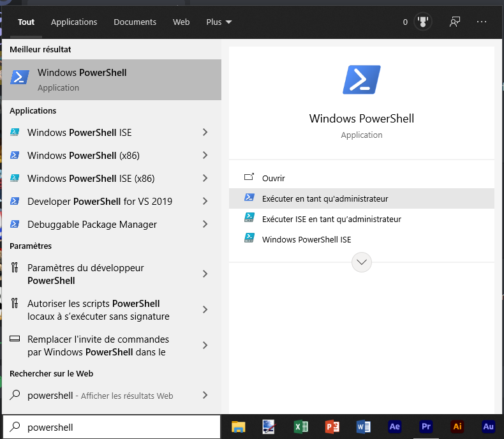The width and height of the screenshot is (504, 439).
Task: Open Illustrator from taskbar
Action: [x=457, y=427]
